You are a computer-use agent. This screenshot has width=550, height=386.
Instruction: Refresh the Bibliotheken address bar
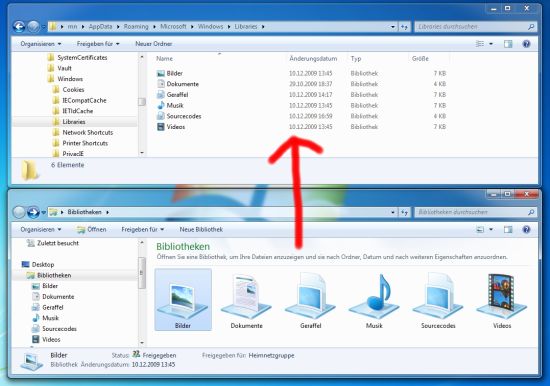pyautogui.click(x=404, y=212)
